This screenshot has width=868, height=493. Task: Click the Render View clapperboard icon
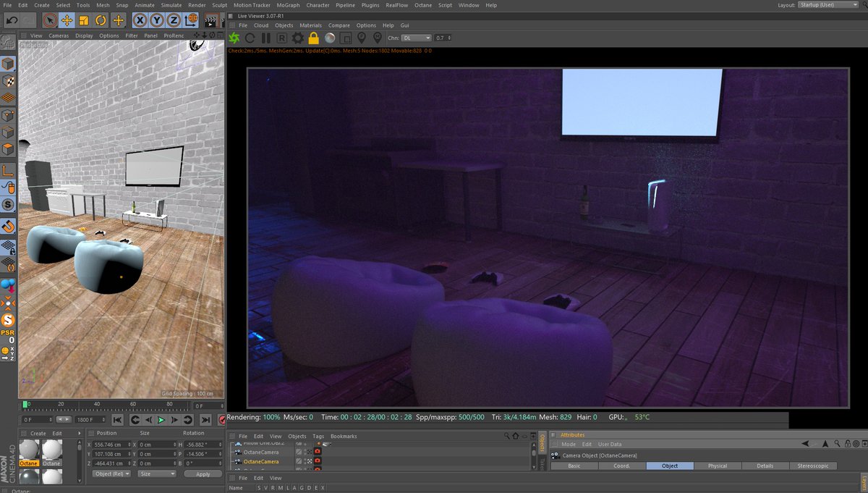click(x=210, y=20)
